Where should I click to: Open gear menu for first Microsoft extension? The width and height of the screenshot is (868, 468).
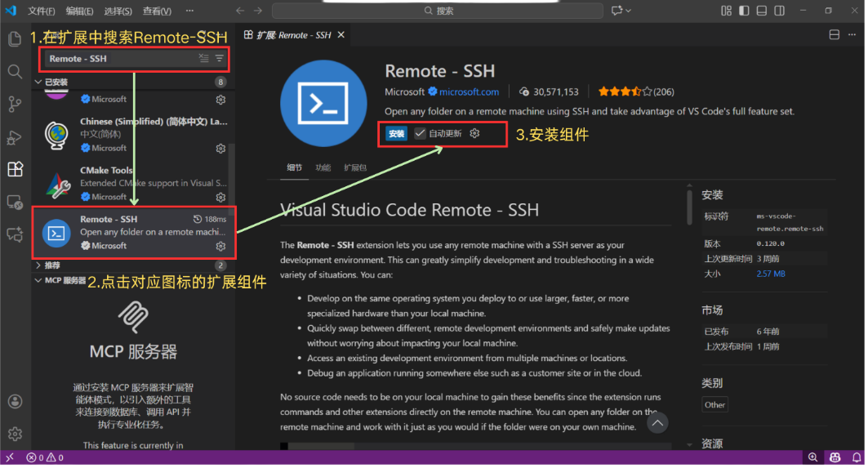(x=220, y=100)
